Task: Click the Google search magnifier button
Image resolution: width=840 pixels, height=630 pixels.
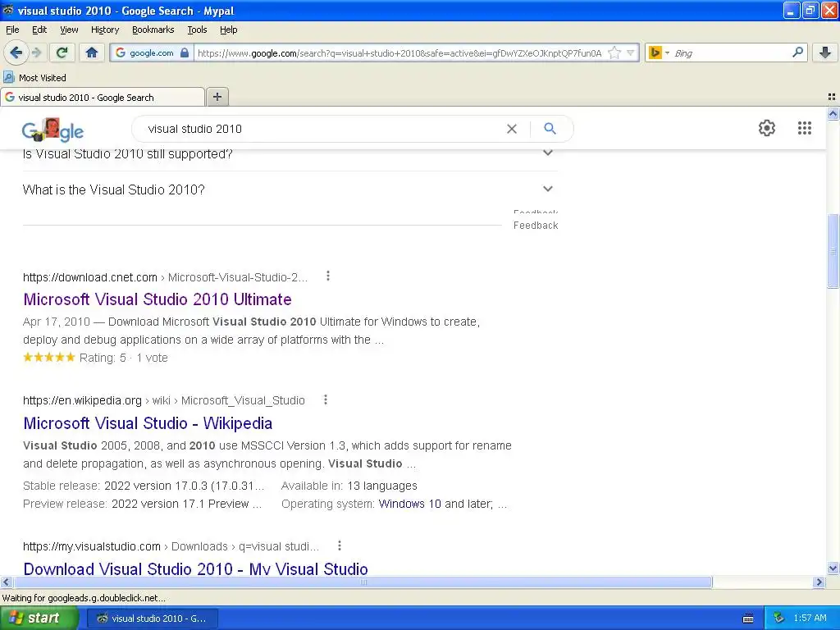Action: (x=550, y=129)
